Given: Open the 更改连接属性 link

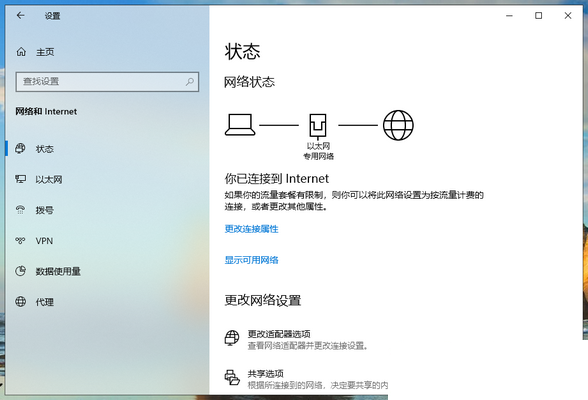Looking at the screenshot, I should tap(251, 229).
